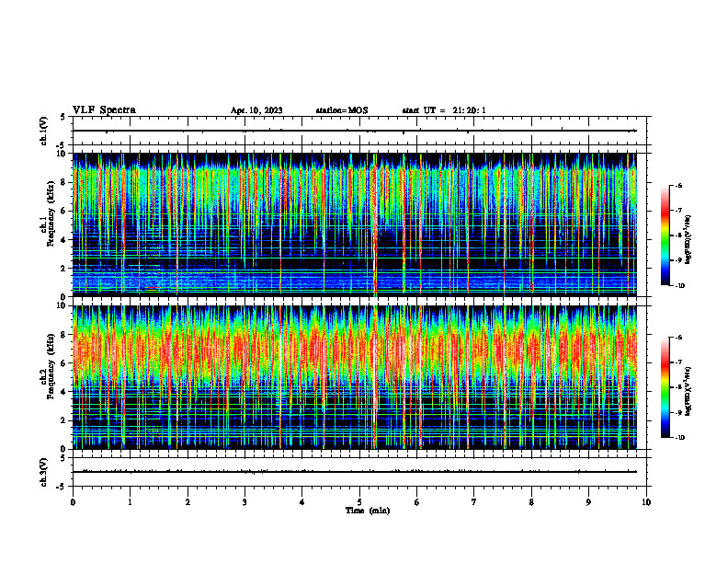Click the '1' tick on the time axis
The height and width of the screenshot is (563, 728).
click(x=130, y=502)
